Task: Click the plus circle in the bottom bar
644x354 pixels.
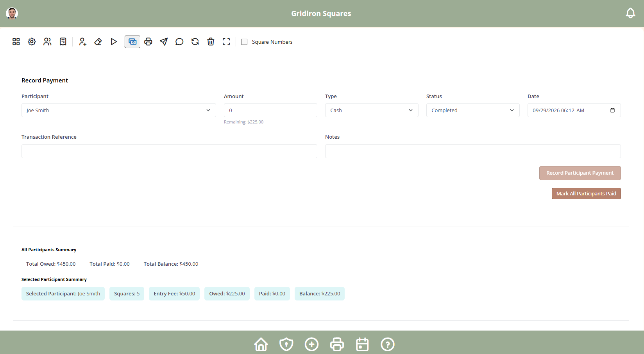Action: pyautogui.click(x=311, y=344)
